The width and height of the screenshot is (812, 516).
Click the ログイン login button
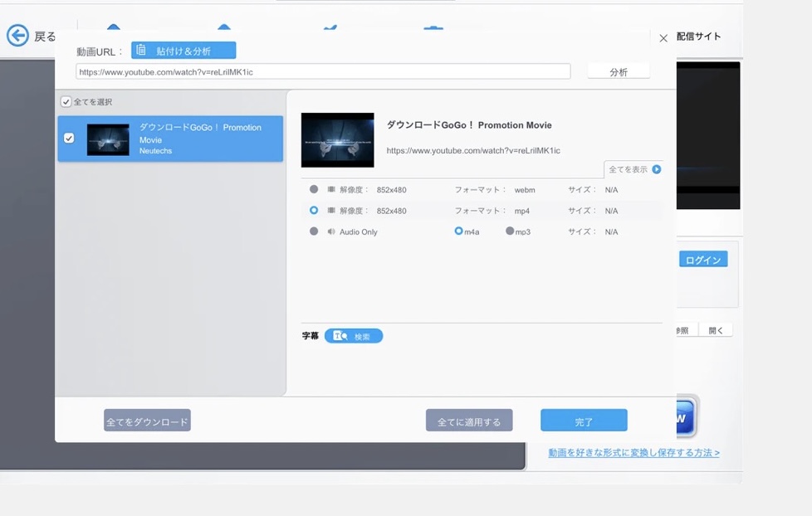click(x=702, y=259)
